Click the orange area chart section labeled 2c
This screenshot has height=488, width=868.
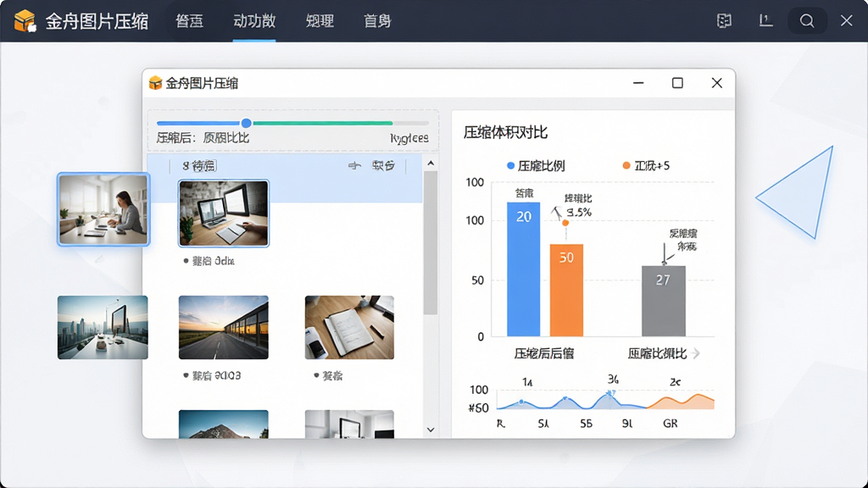(x=681, y=402)
